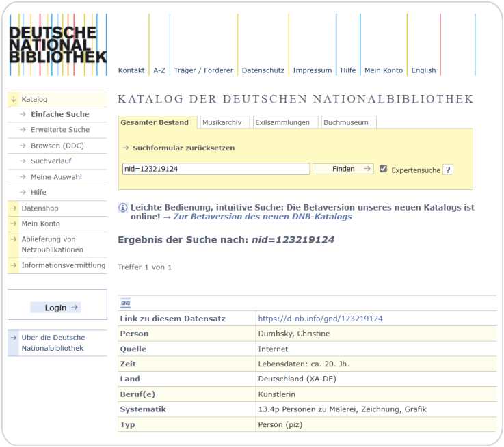Click the Deutsche Nationalbibliothek logo
This screenshot has height=447, width=504.
tap(58, 44)
